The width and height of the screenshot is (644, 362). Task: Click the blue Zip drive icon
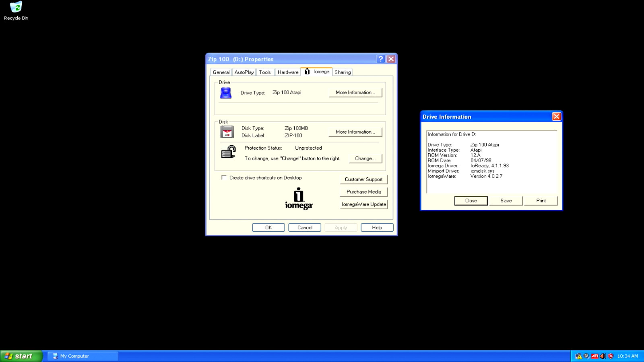[x=226, y=93]
